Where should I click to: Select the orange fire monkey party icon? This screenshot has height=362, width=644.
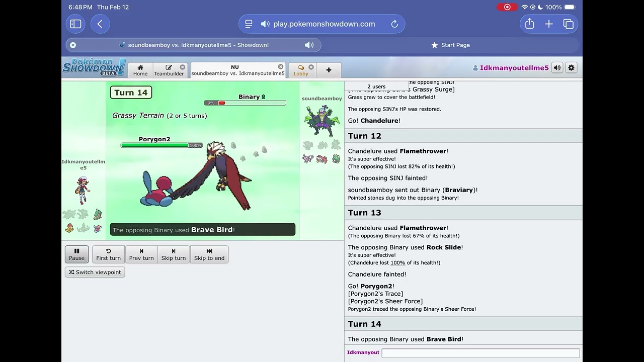click(69, 228)
